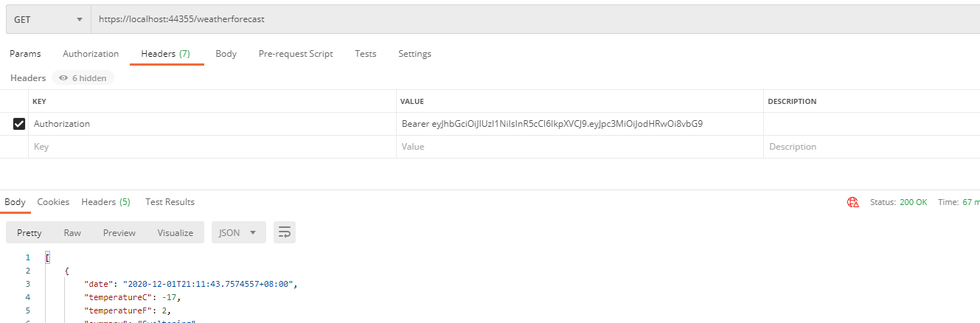The height and width of the screenshot is (323, 980).
Task: Click the Visualize view button
Action: [176, 232]
